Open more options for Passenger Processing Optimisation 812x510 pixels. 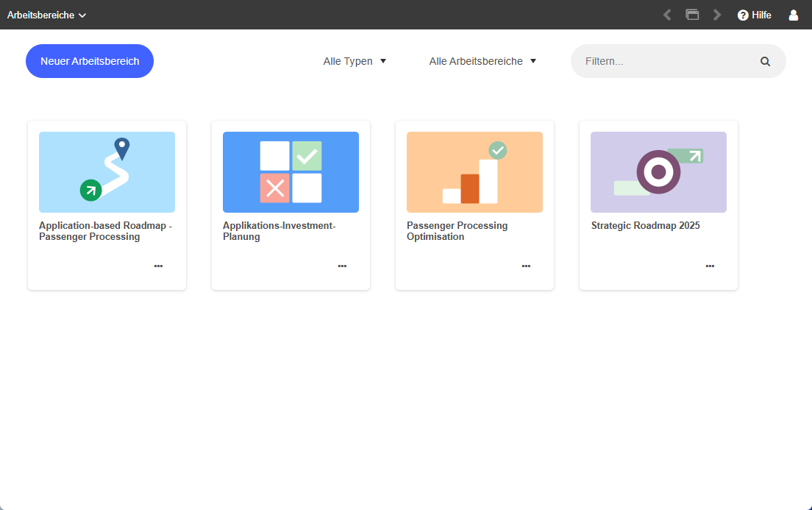coord(526,266)
